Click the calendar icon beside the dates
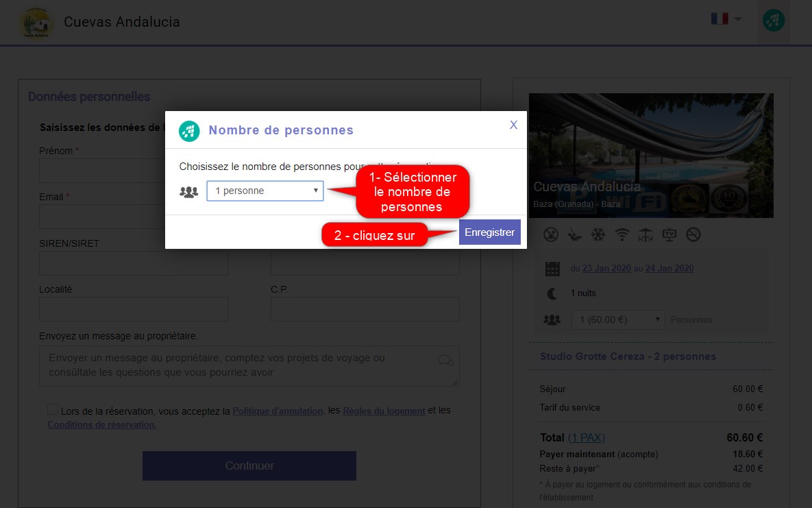The width and height of the screenshot is (812, 508). coord(552,269)
